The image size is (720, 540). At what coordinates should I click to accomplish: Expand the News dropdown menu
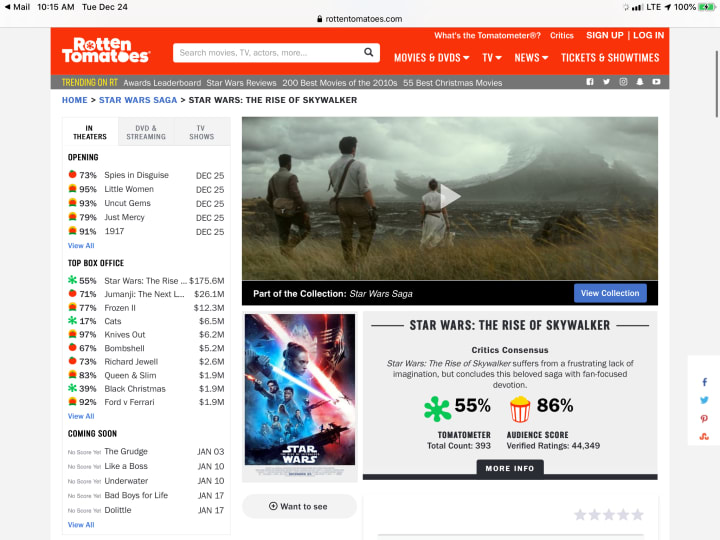pyautogui.click(x=531, y=58)
